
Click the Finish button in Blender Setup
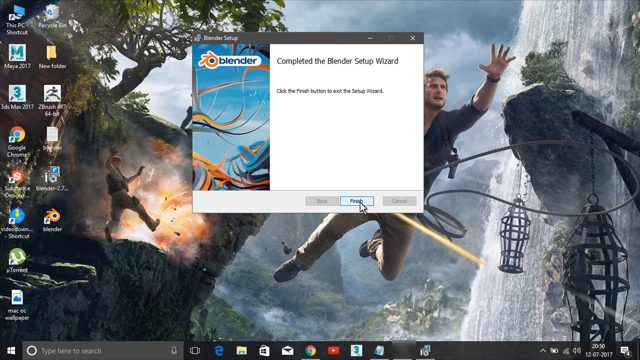(x=356, y=201)
